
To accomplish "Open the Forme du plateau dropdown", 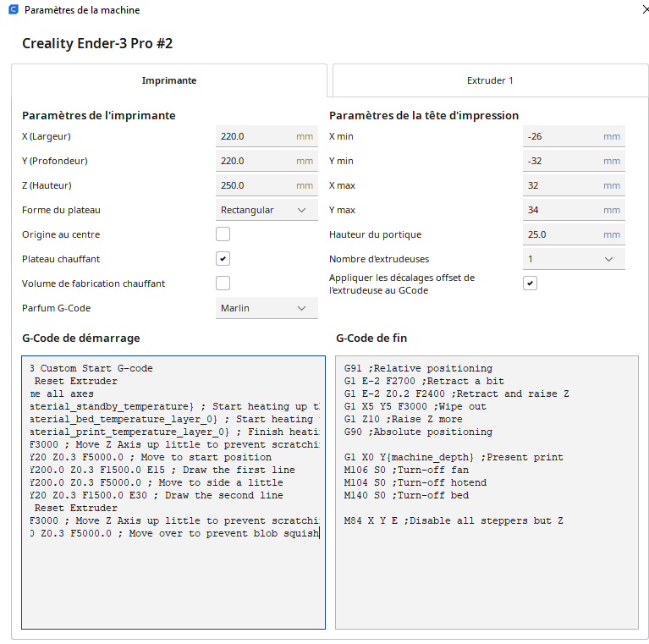I will (267, 210).
